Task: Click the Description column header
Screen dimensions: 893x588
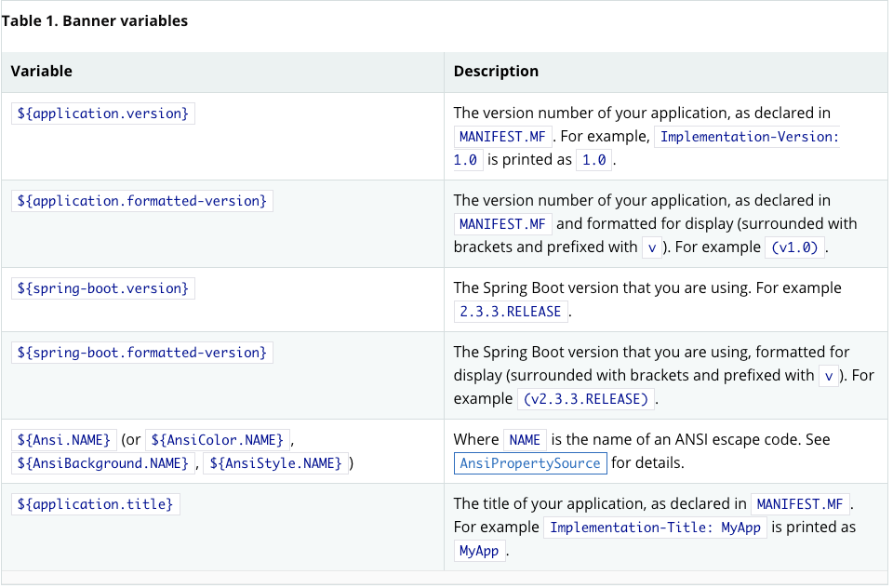Action: coord(496,72)
